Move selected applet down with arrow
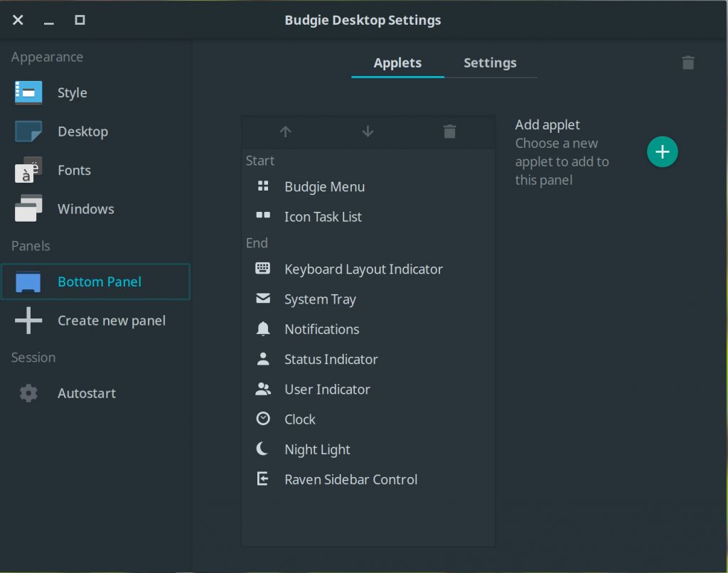The height and width of the screenshot is (573, 728). pos(368,132)
